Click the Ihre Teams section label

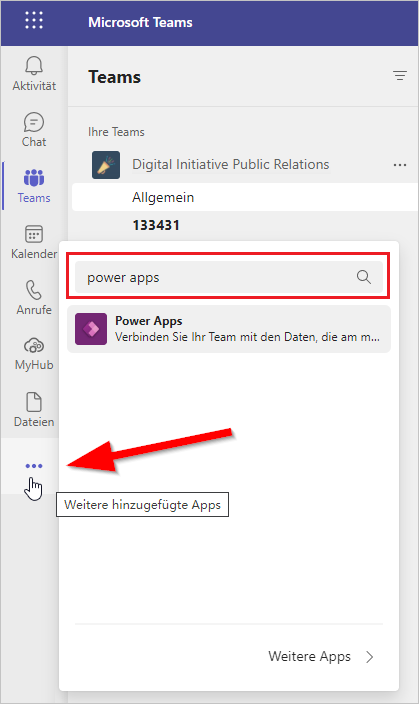(x=116, y=132)
